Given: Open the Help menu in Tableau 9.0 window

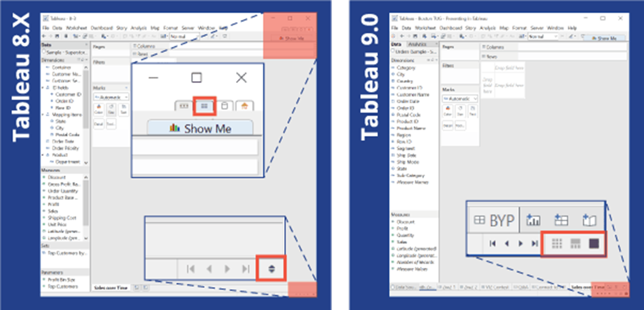Looking at the screenshot, I should coord(572,28).
